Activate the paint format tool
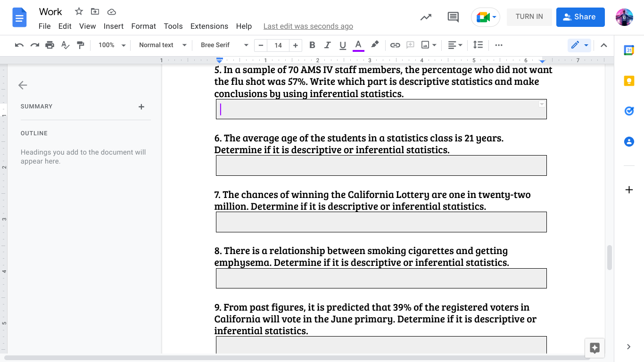This screenshot has height=362, width=644. pyautogui.click(x=81, y=45)
